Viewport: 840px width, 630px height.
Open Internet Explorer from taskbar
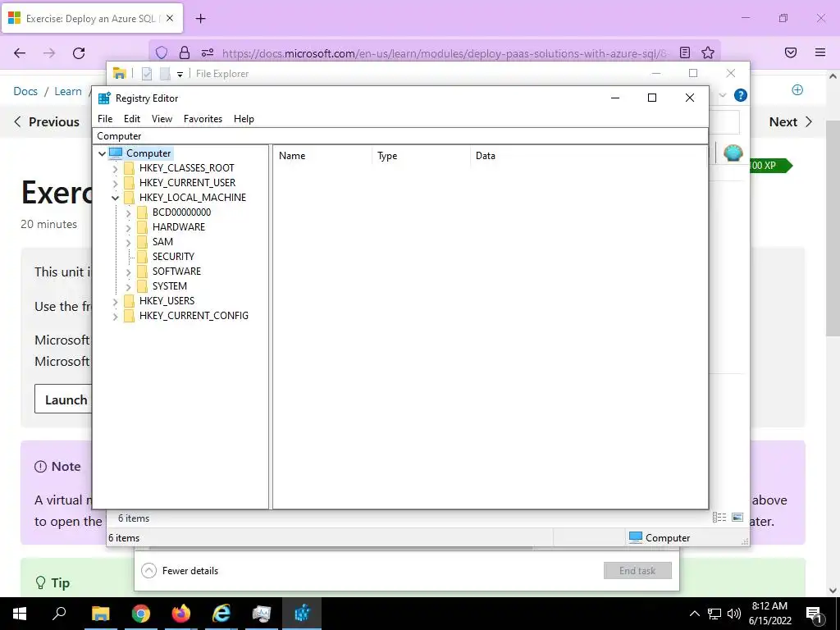click(221, 614)
